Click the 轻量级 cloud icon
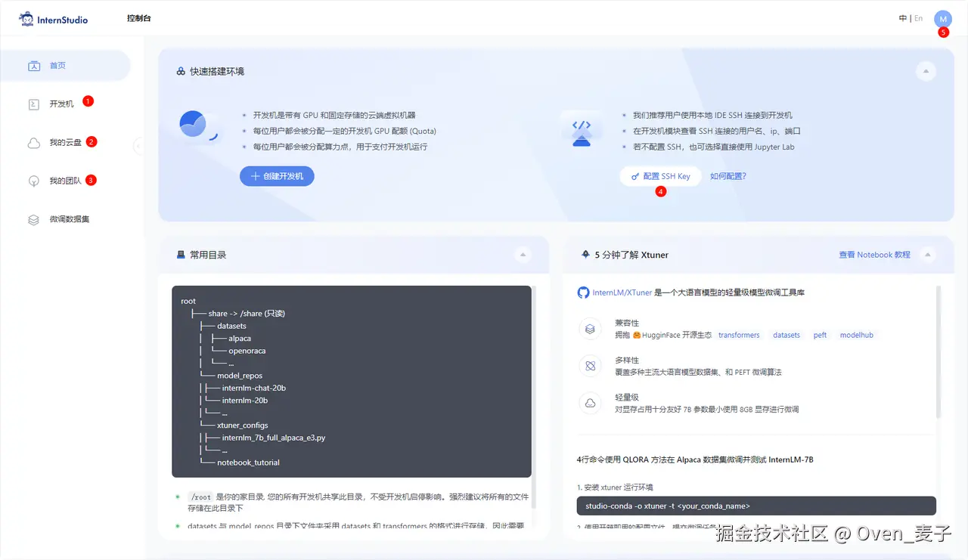Screen dimensions: 968x560 point(589,404)
